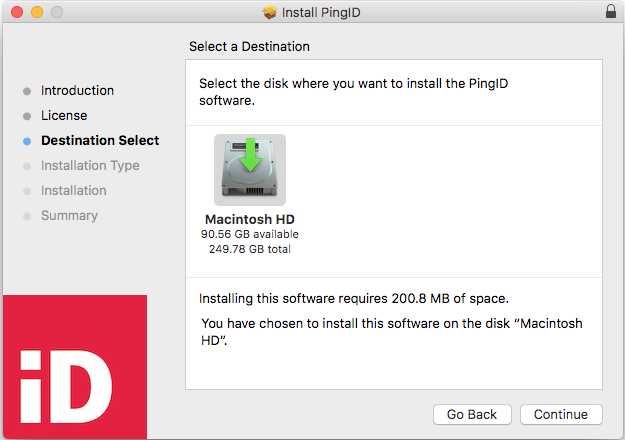The width and height of the screenshot is (625, 440).
Task: Click the 200.8 MB space requirement text
Action: [x=353, y=298]
